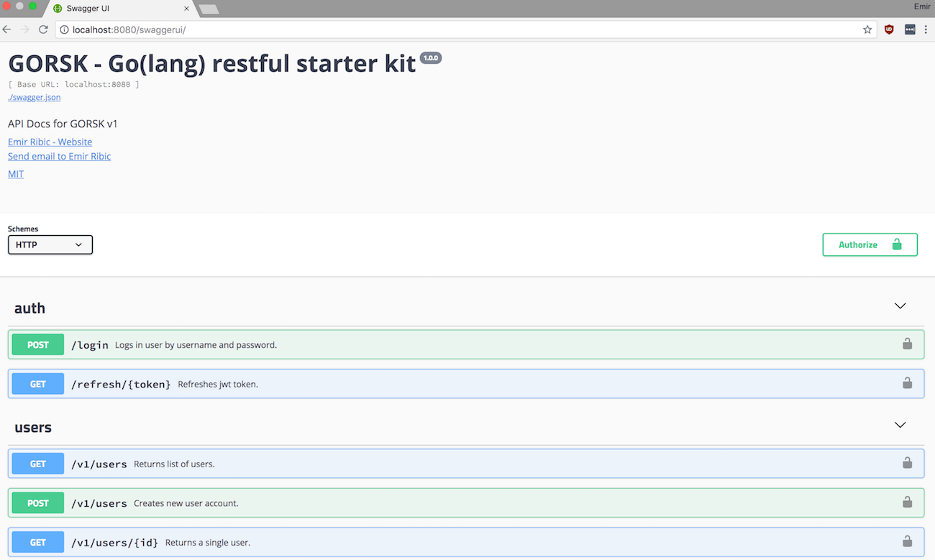The width and height of the screenshot is (935, 560).
Task: Click lock icon on POST /v1/users row
Action: click(x=907, y=502)
